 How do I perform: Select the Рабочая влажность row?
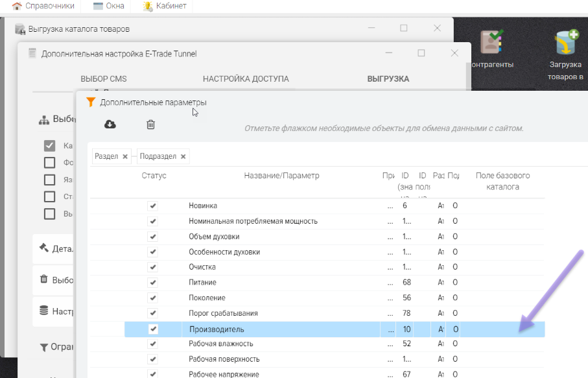[221, 344]
